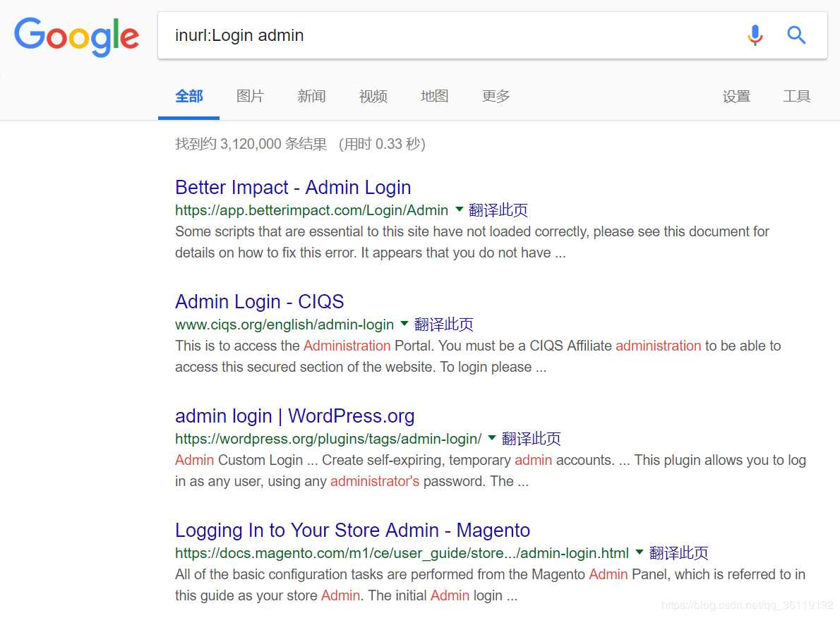Open the 地图 tab
This screenshot has width=840, height=618.
point(434,97)
